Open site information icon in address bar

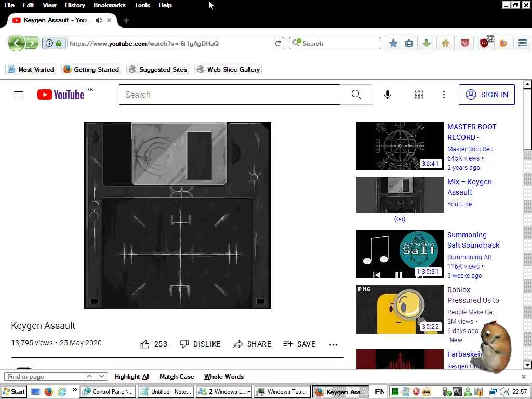[49, 44]
